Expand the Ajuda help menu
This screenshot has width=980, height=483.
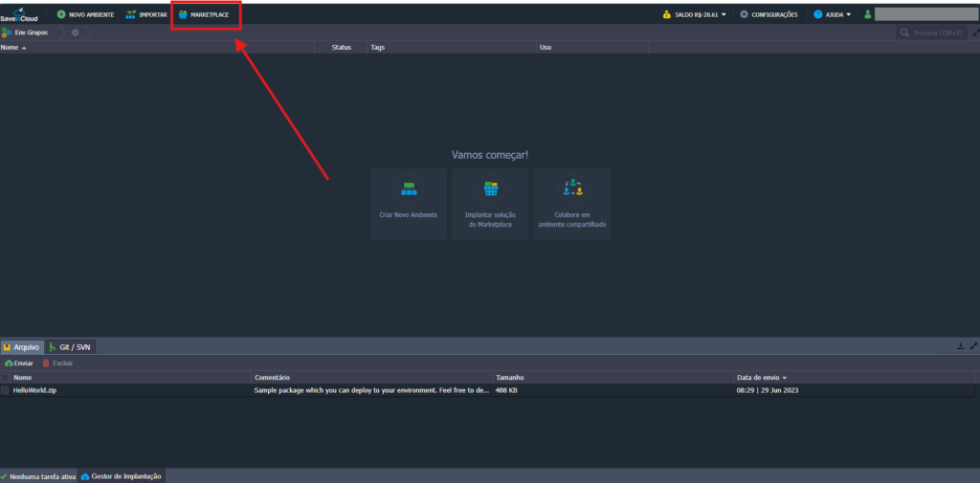(832, 14)
